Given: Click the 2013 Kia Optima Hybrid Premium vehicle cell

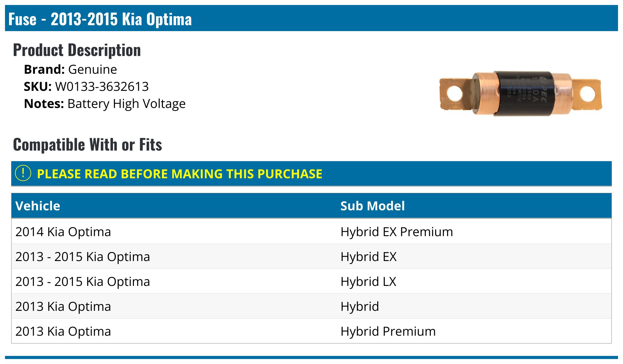Looking at the screenshot, I should click(63, 331).
